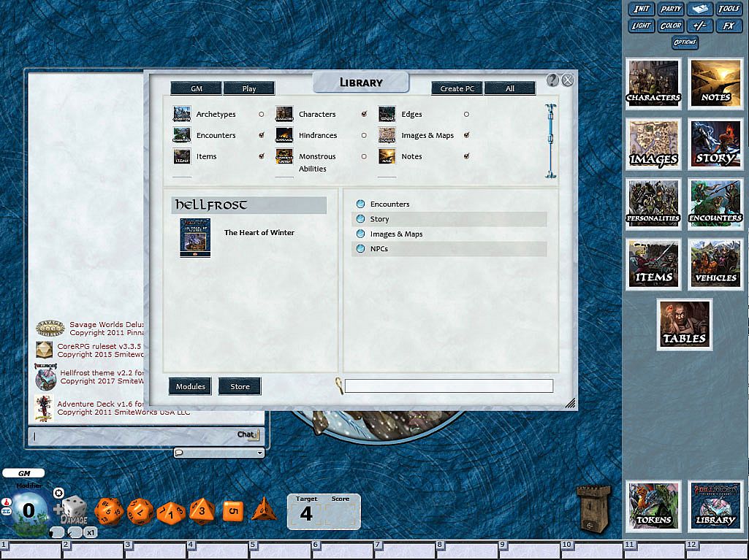This screenshot has width=749, height=560.
Task: Click the Library search magnifier icon
Action: tap(338, 386)
